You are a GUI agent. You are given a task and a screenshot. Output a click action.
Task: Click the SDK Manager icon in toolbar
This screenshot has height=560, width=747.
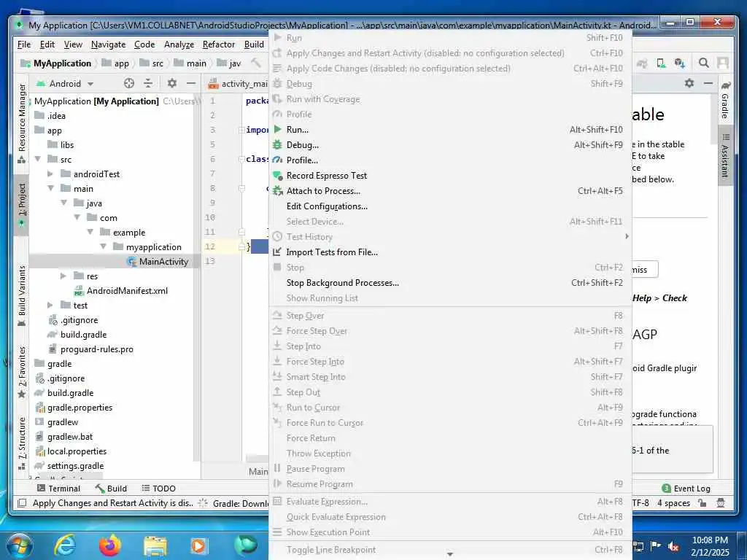(680, 63)
